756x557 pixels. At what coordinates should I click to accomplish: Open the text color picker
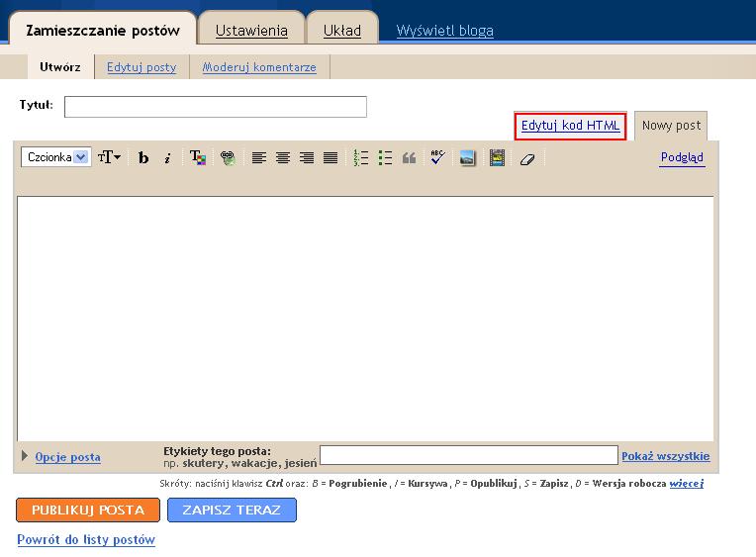198,157
